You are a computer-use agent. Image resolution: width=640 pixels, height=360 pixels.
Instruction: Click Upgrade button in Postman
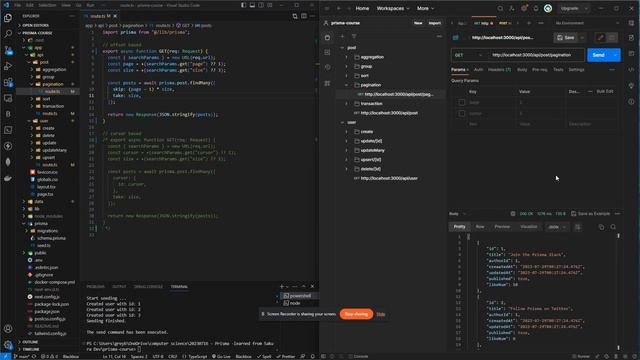(x=569, y=8)
